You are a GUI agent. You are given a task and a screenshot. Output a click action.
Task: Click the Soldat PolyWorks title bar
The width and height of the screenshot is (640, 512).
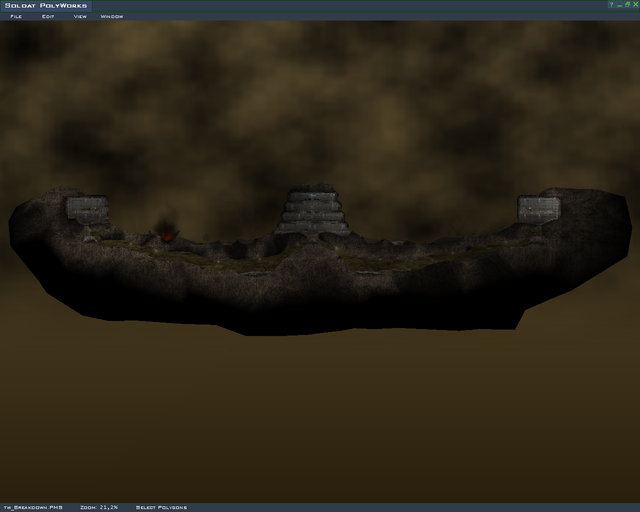(300, 5)
